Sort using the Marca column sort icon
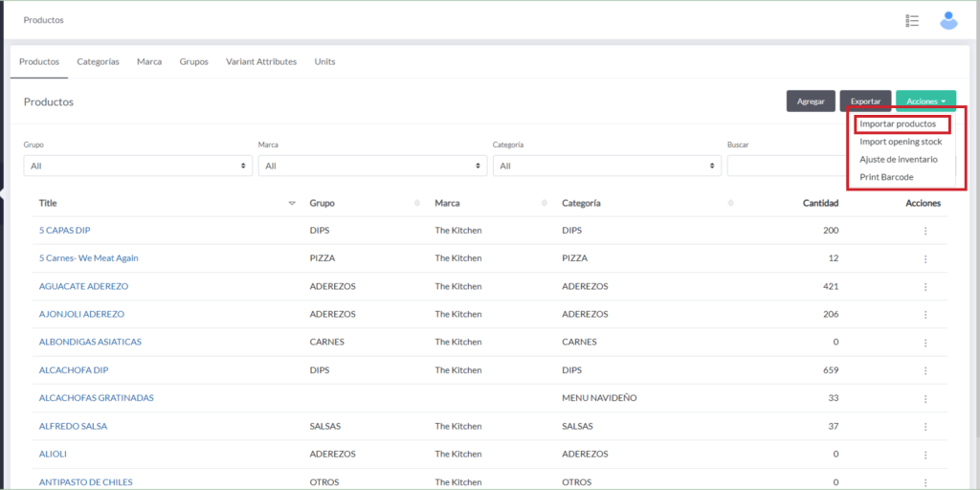 tap(544, 203)
